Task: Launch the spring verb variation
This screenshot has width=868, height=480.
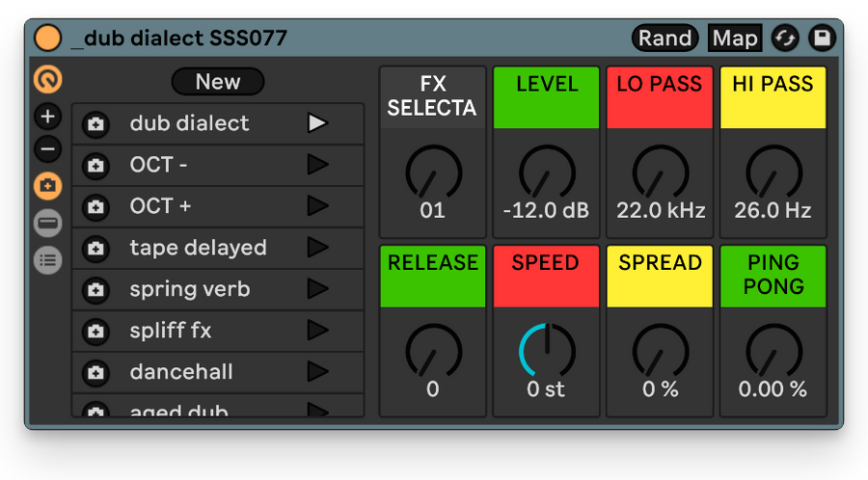Action: [317, 288]
